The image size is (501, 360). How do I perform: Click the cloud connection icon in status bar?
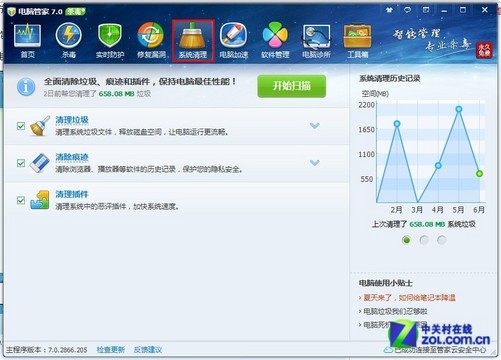point(388,350)
